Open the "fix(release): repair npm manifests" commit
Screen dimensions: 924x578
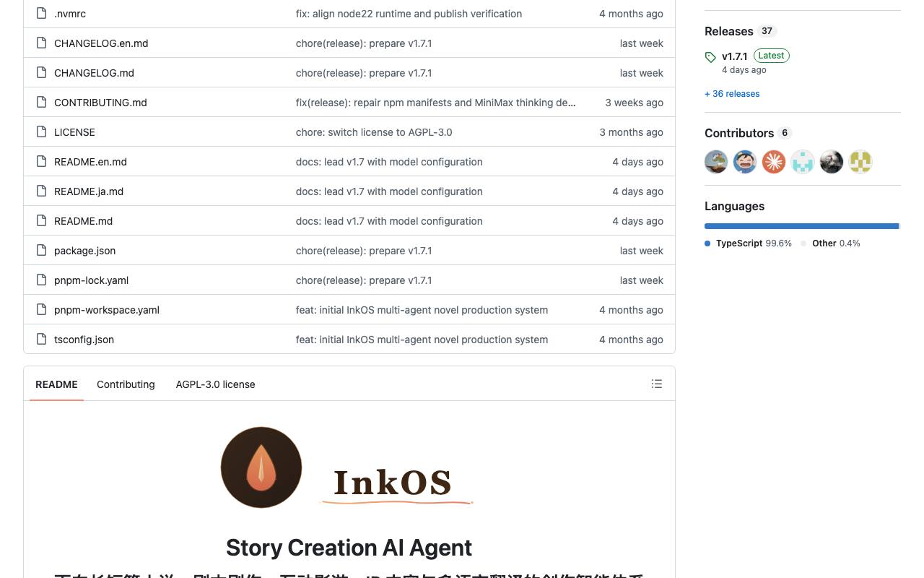[436, 103]
